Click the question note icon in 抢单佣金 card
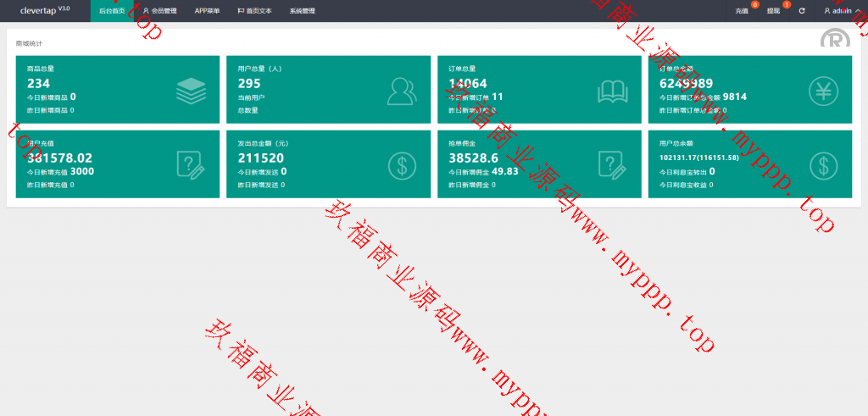868x416 pixels. (613, 164)
